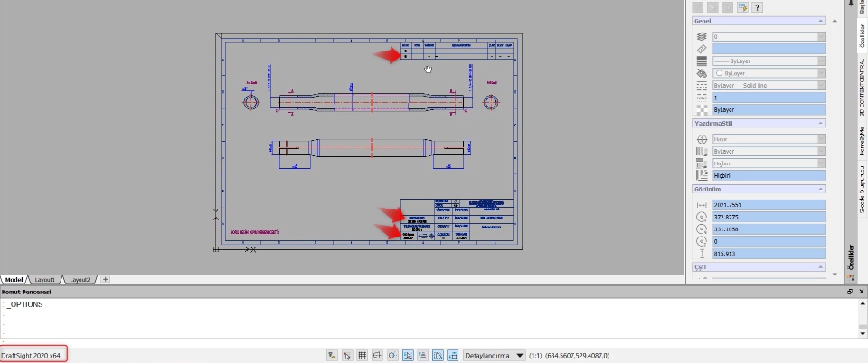Switch to the Model tab
Screen dimensions: 868x363
coord(14,280)
